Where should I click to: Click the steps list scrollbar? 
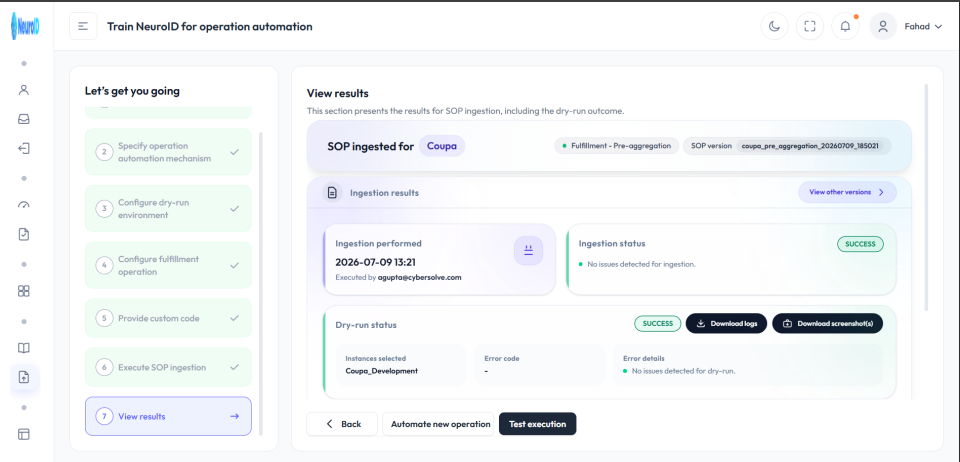point(260,283)
